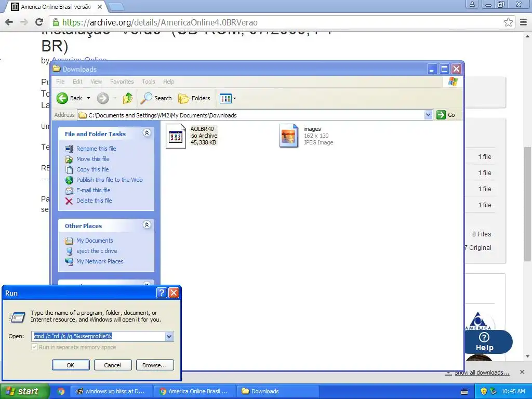This screenshot has width=532, height=399.
Task: Open the Help menu in Downloads
Action: coord(168,82)
